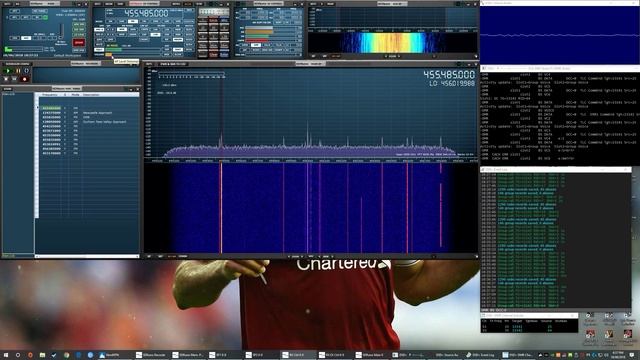Start recording with the red record icon
This screenshot has width=640, height=360.
[24, 79]
